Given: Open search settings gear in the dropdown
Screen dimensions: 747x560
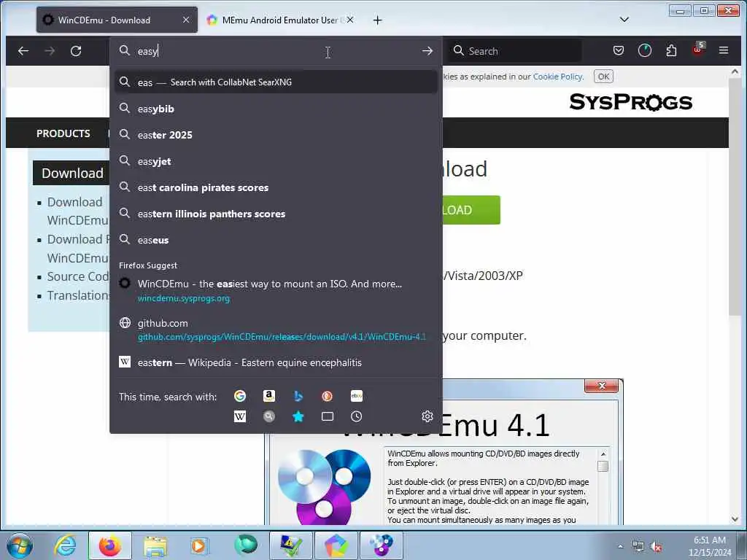Looking at the screenshot, I should 427,416.
